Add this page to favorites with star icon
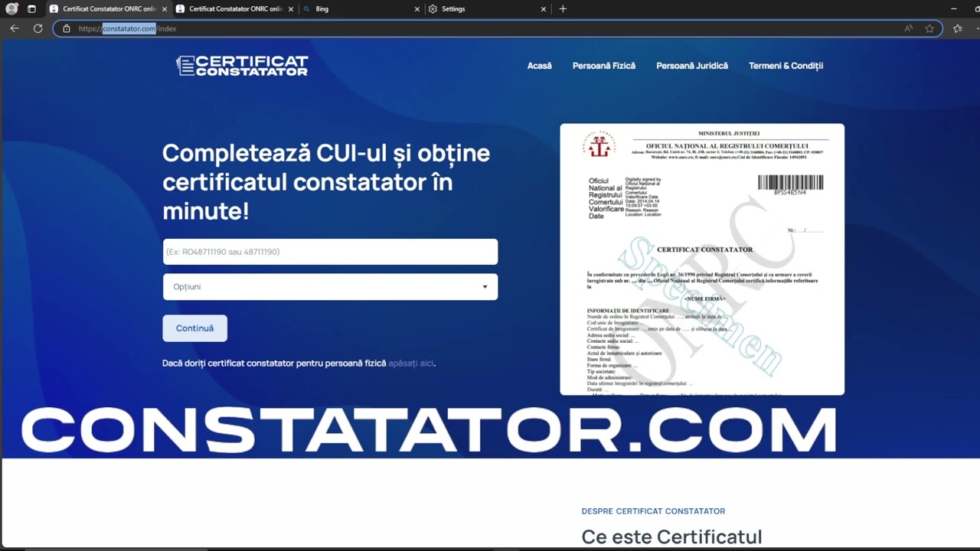Screen dimensions: 980x551 click(929, 28)
